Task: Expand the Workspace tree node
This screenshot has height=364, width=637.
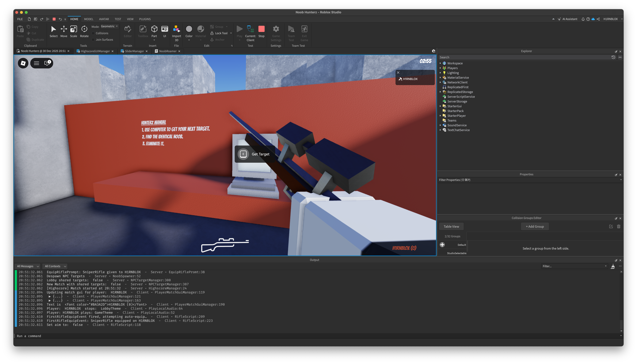Action: (440, 63)
